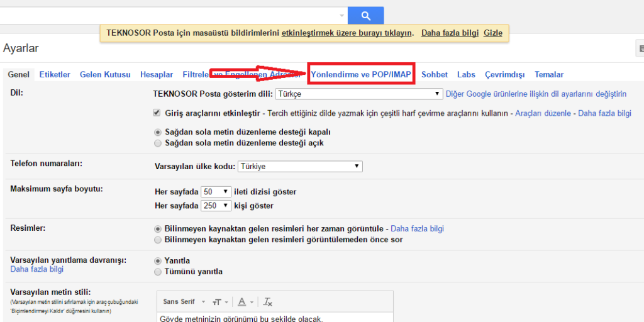The width and height of the screenshot is (644, 322).
Task: Click Daha fazla bilgi under Varsayılan yanıtlama davranışı
Action: pyautogui.click(x=37, y=269)
